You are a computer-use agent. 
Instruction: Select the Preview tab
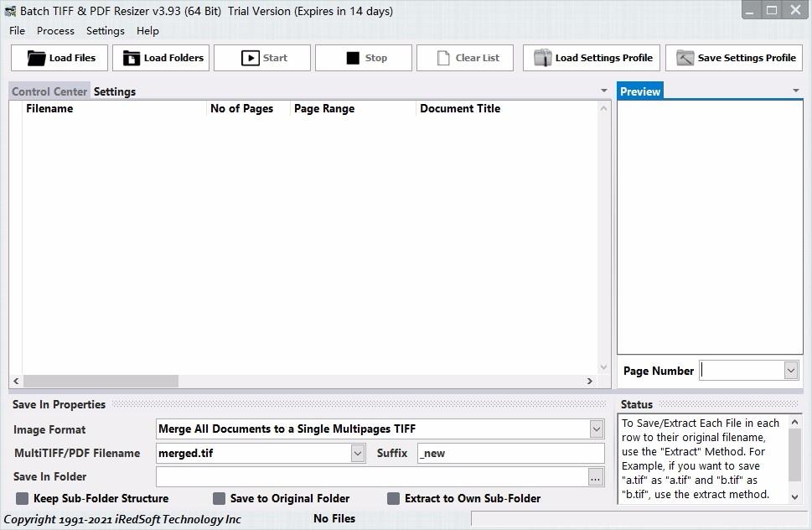tap(640, 91)
